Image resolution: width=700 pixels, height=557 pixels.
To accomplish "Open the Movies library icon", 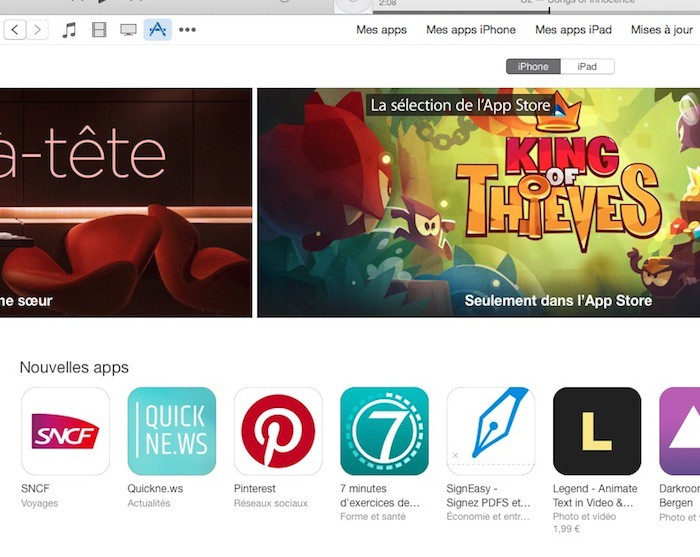I will 99,30.
